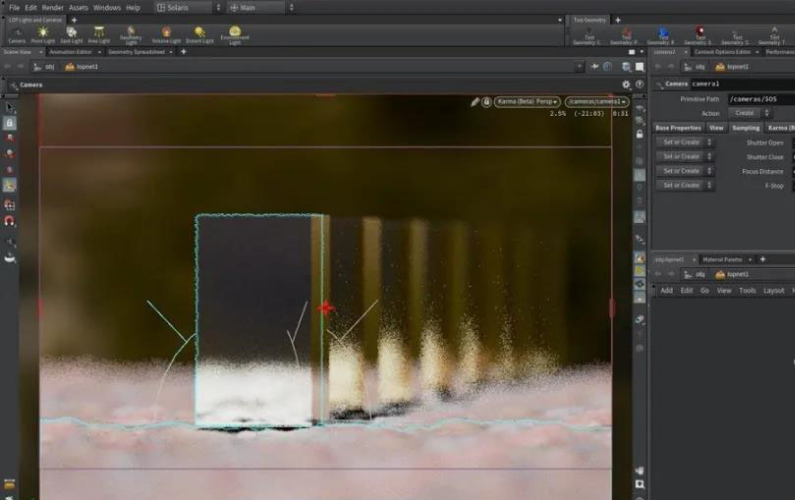Open the Action Create dropdown

click(750, 113)
